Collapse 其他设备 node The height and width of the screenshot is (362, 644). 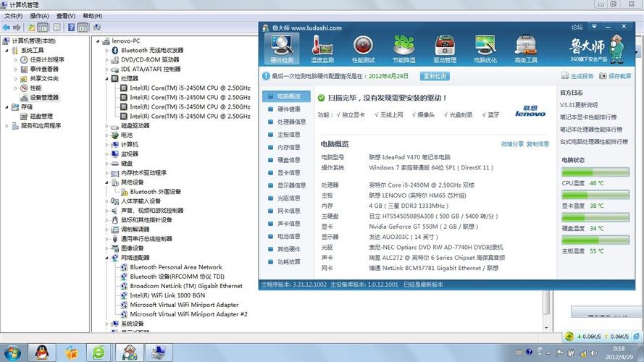[x=106, y=182]
